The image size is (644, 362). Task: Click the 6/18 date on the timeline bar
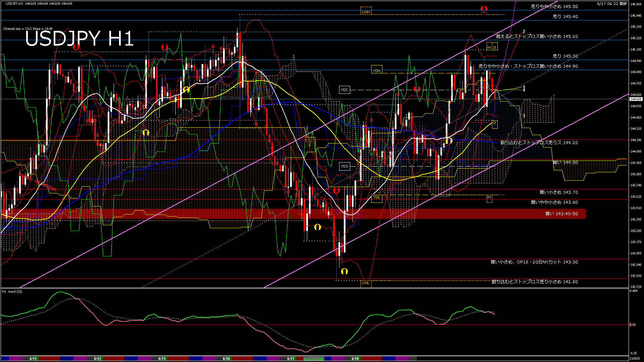(x=355, y=359)
